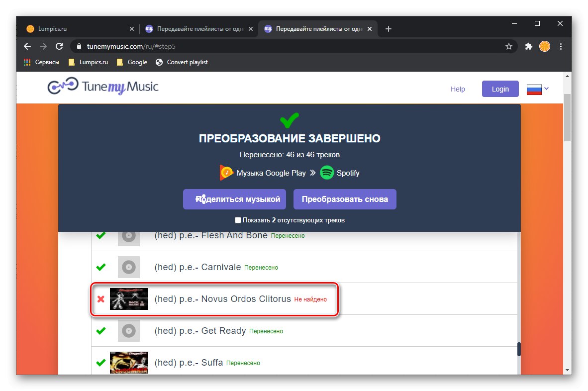Open the Help link
588x391 pixels.
(458, 89)
